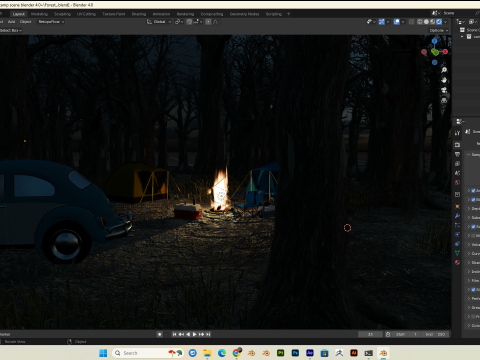Toggle the camera view icon

pos(444,90)
